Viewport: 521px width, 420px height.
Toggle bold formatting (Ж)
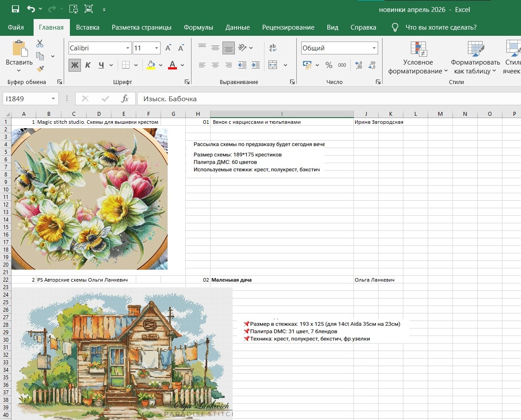coord(75,65)
